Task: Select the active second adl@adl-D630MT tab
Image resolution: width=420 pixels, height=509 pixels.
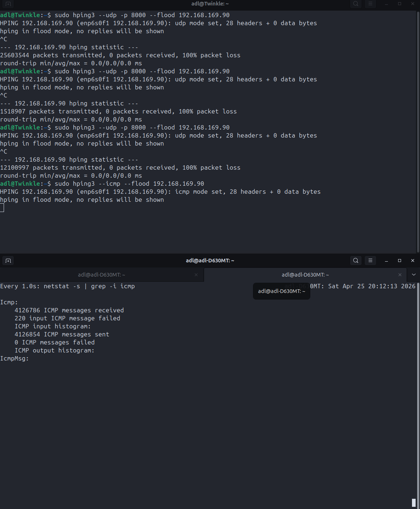Action: point(305,275)
